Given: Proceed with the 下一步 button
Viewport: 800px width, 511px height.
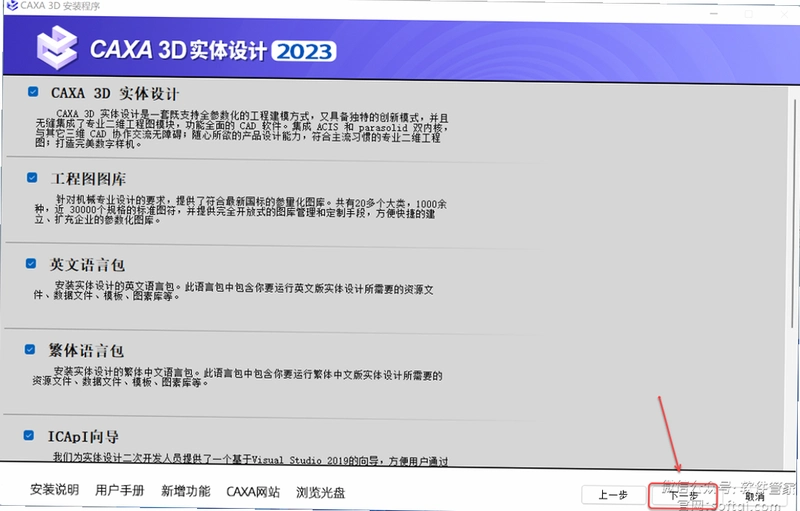Looking at the screenshot, I should [683, 496].
